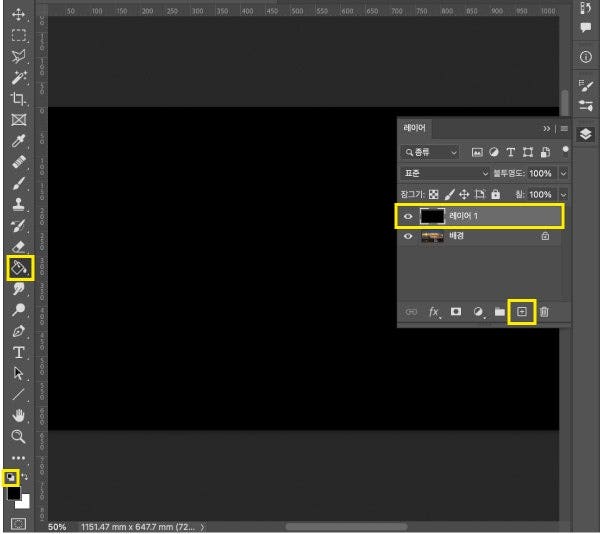
Task: Filter layers by smart objects
Action: pos(546,152)
